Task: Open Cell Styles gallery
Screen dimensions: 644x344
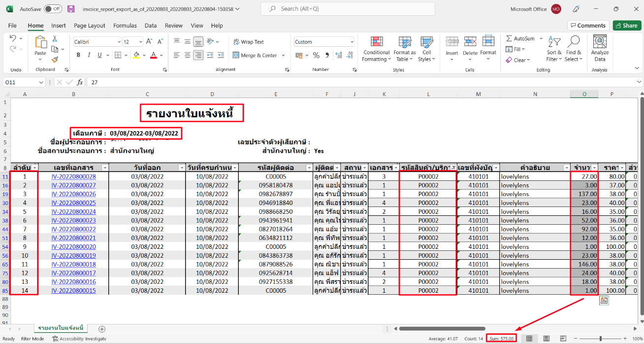Action: 426,49
